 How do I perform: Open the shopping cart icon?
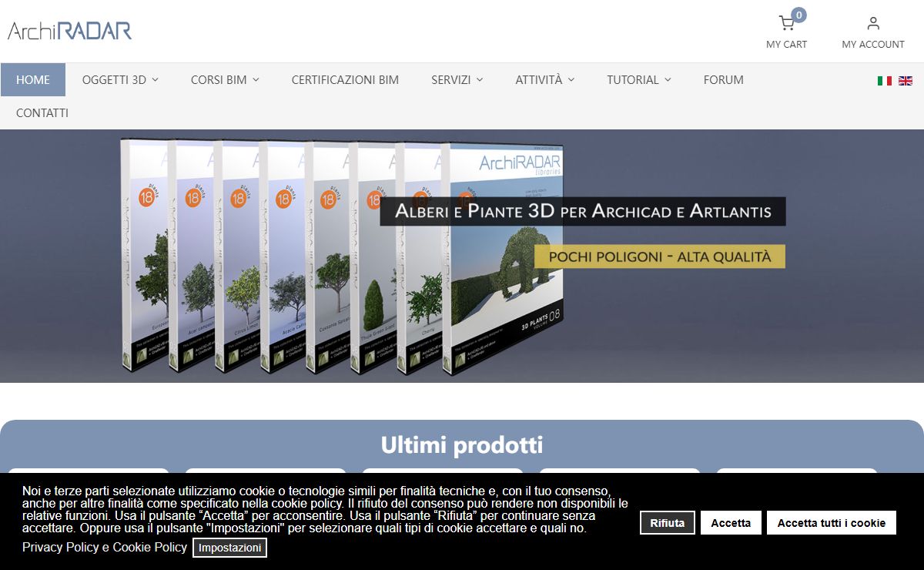[x=786, y=23]
